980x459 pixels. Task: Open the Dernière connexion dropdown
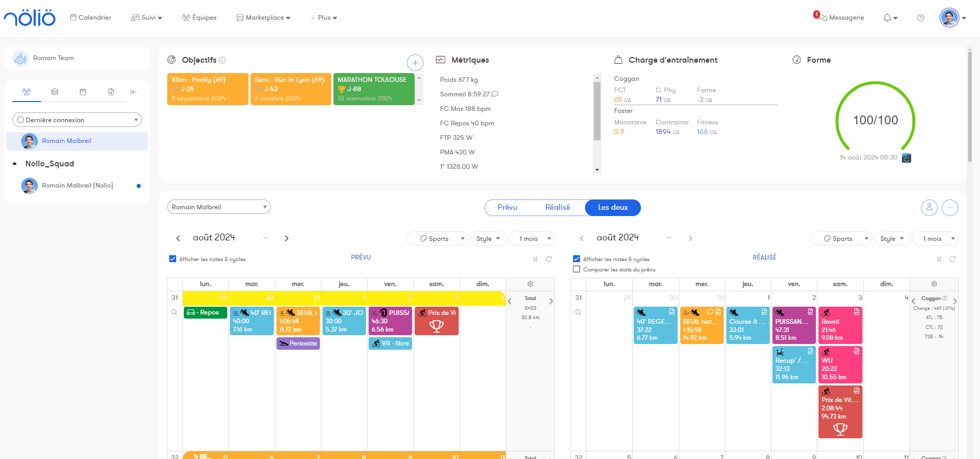[77, 120]
